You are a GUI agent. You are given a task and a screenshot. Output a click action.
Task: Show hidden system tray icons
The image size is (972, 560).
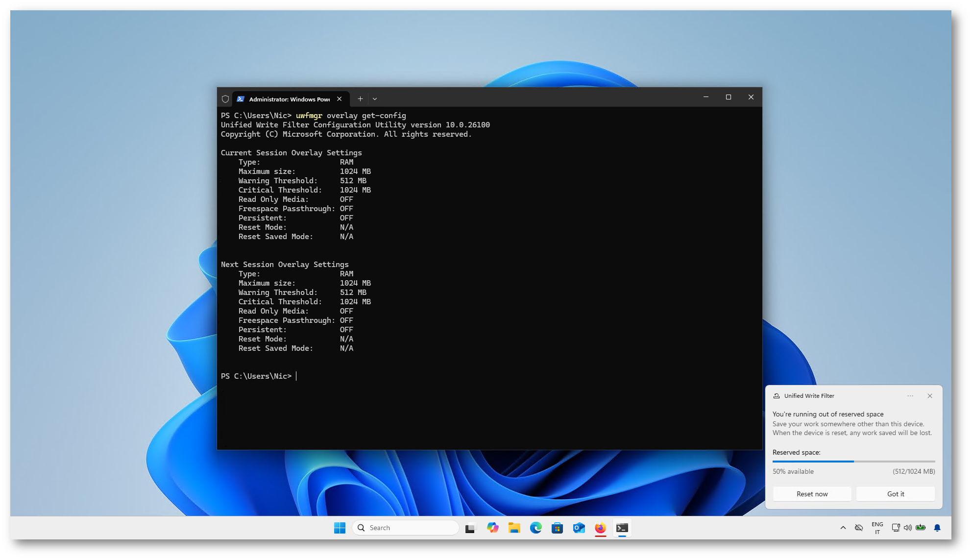[x=843, y=528]
